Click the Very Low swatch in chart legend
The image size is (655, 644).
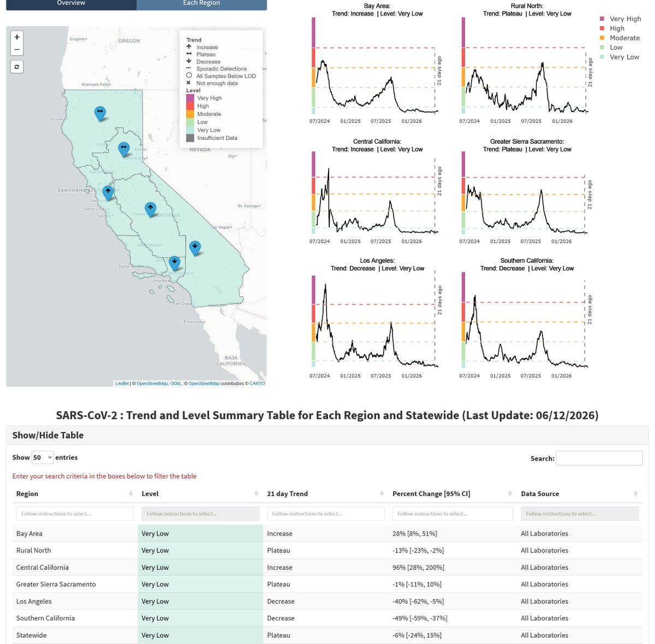[x=602, y=57]
